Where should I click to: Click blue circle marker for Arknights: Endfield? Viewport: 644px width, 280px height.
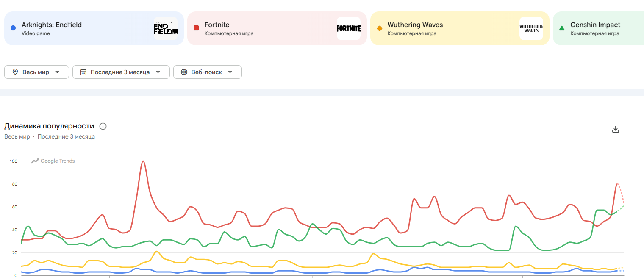click(13, 28)
